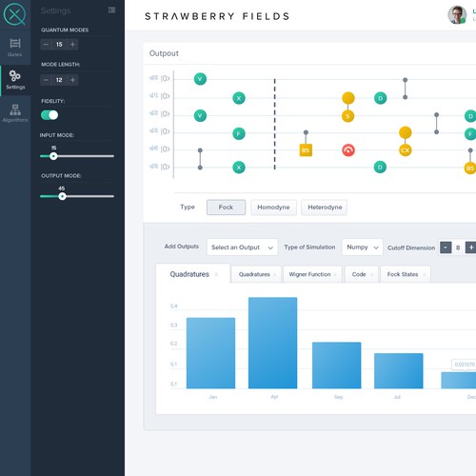476x476 pixels.
Task: Decrease the Cutoff Dimension value
Action: pos(446,248)
